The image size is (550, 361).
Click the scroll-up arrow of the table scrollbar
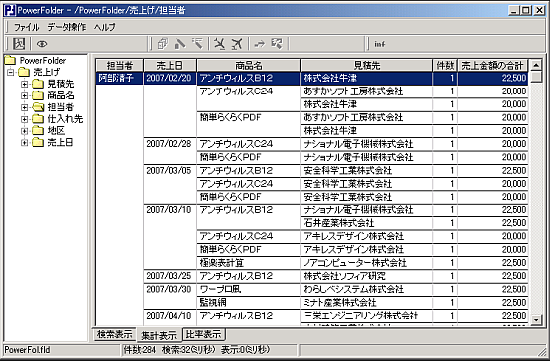(x=536, y=65)
